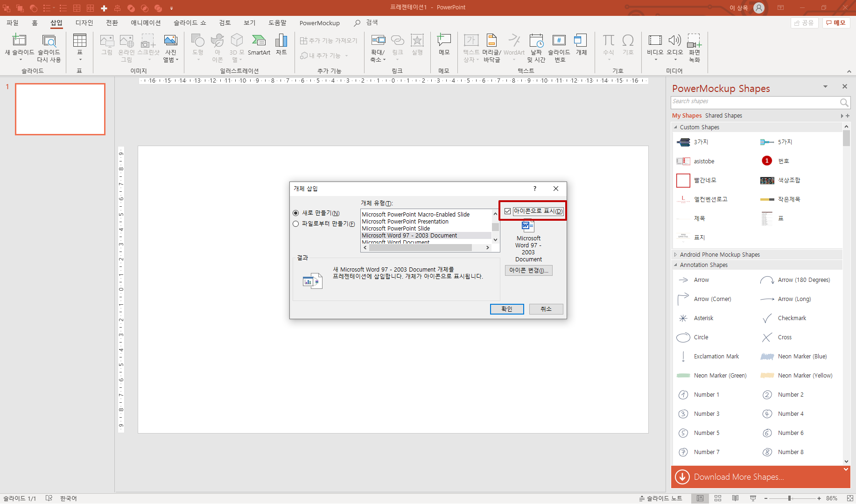The height and width of the screenshot is (504, 856).
Task: Switch to slide sorter view in status bar
Action: tap(718, 498)
